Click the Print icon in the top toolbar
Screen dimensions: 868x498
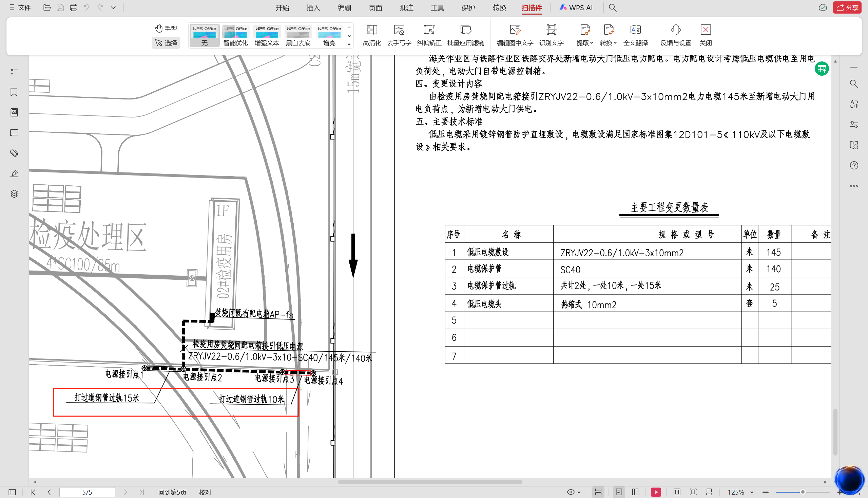(x=74, y=7)
